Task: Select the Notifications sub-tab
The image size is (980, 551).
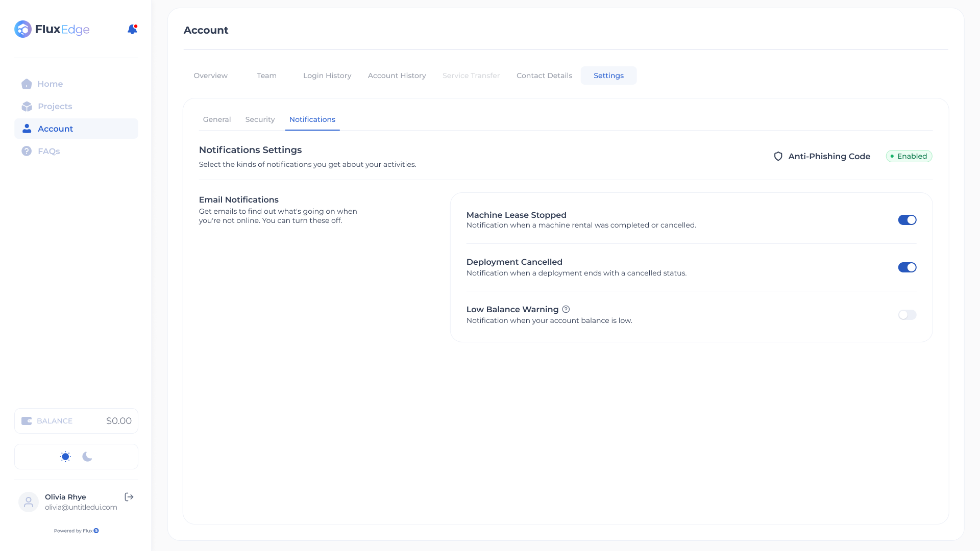Action: pyautogui.click(x=312, y=119)
